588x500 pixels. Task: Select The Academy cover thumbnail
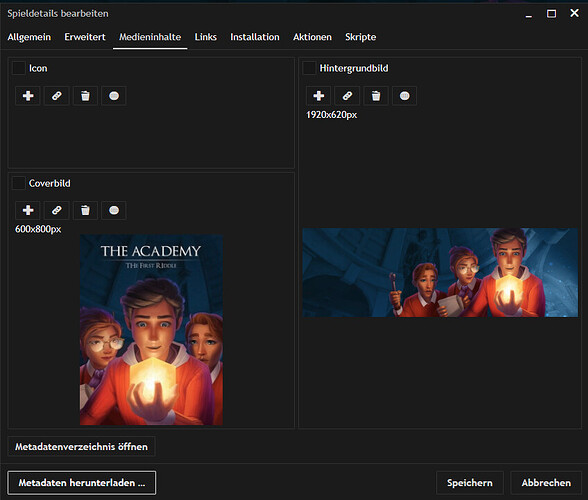[x=152, y=330]
